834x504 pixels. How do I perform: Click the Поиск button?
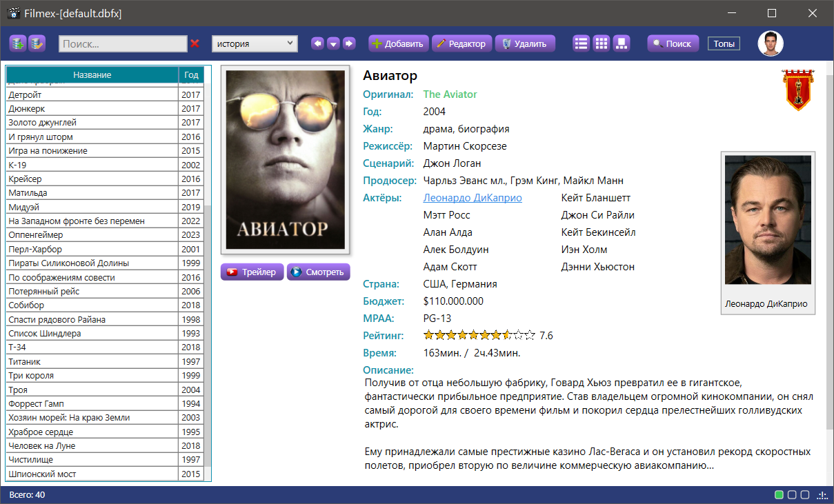pyautogui.click(x=673, y=43)
